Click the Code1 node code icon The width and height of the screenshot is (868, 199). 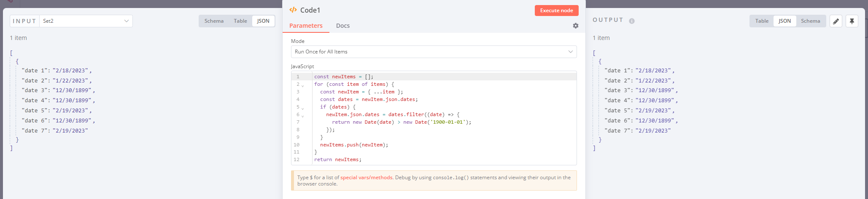[x=293, y=10]
